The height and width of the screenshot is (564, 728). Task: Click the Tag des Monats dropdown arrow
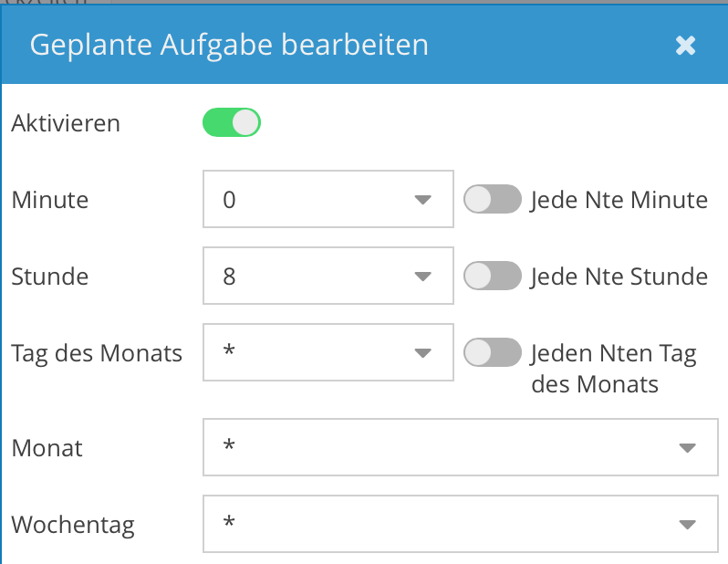point(421,352)
